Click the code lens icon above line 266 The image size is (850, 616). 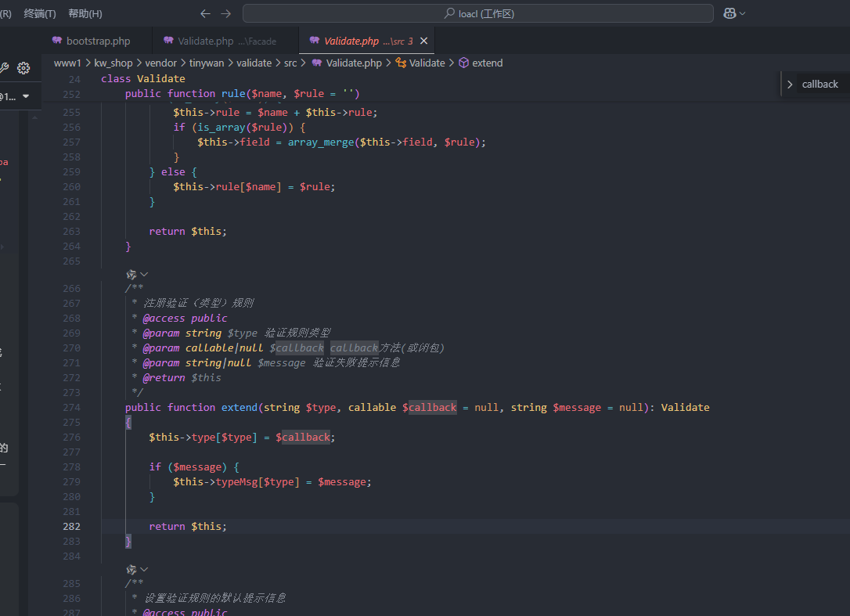(131, 275)
